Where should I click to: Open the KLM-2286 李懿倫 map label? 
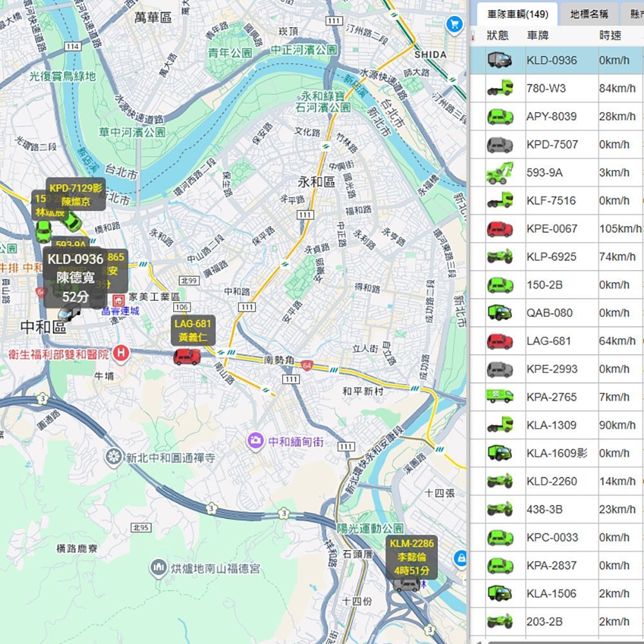[x=412, y=557]
